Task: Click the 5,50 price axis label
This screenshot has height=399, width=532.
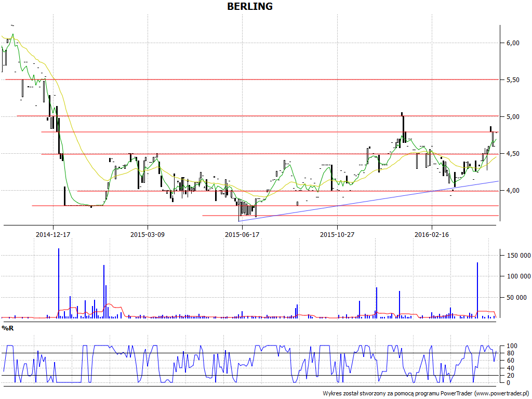Action: click(x=513, y=79)
